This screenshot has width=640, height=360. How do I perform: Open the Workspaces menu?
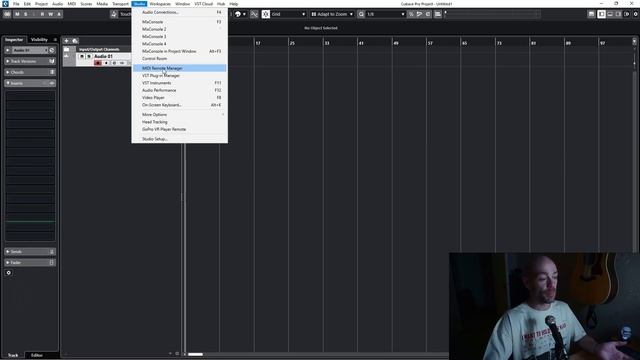(160, 4)
